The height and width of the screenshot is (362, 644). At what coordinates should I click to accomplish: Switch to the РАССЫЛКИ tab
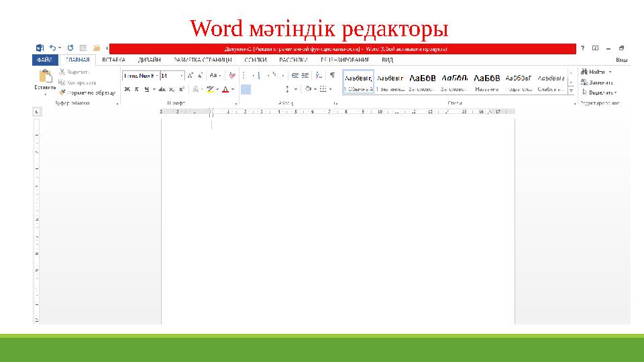tap(293, 60)
